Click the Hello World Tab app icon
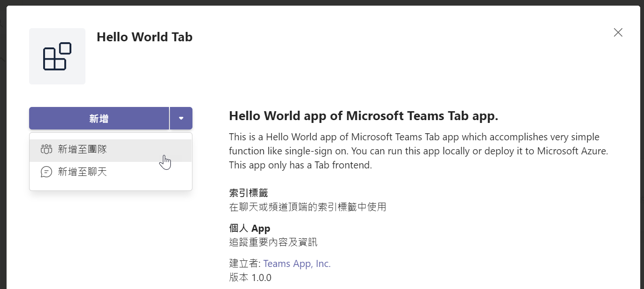 (57, 56)
